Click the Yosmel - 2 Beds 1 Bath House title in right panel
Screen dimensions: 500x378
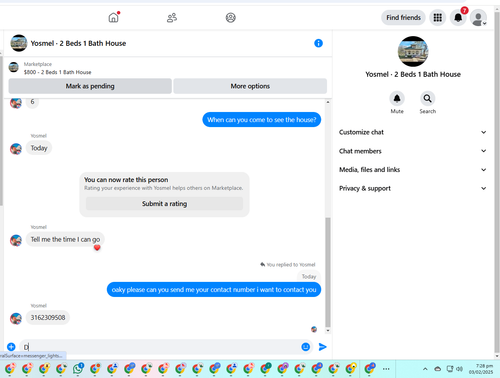pyautogui.click(x=413, y=74)
